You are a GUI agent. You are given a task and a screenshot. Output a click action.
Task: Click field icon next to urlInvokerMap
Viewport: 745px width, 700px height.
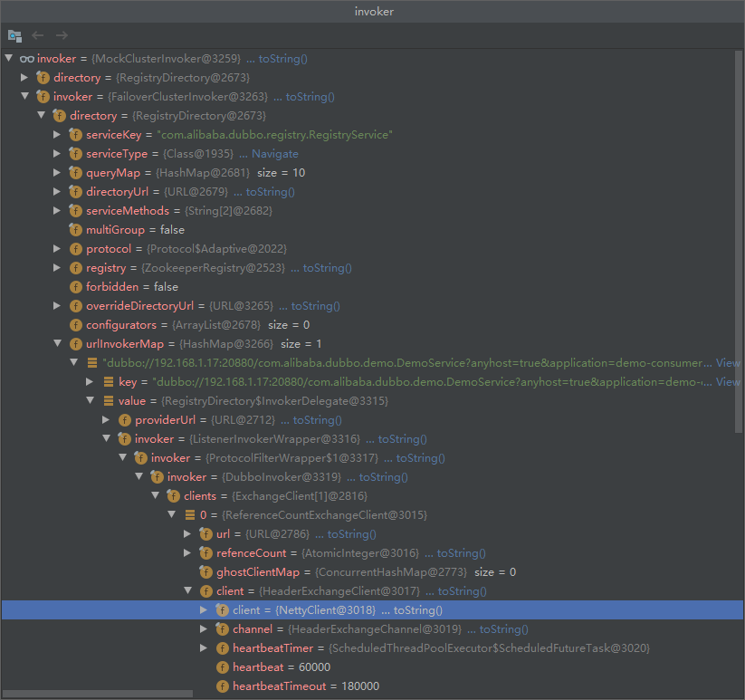(75, 343)
